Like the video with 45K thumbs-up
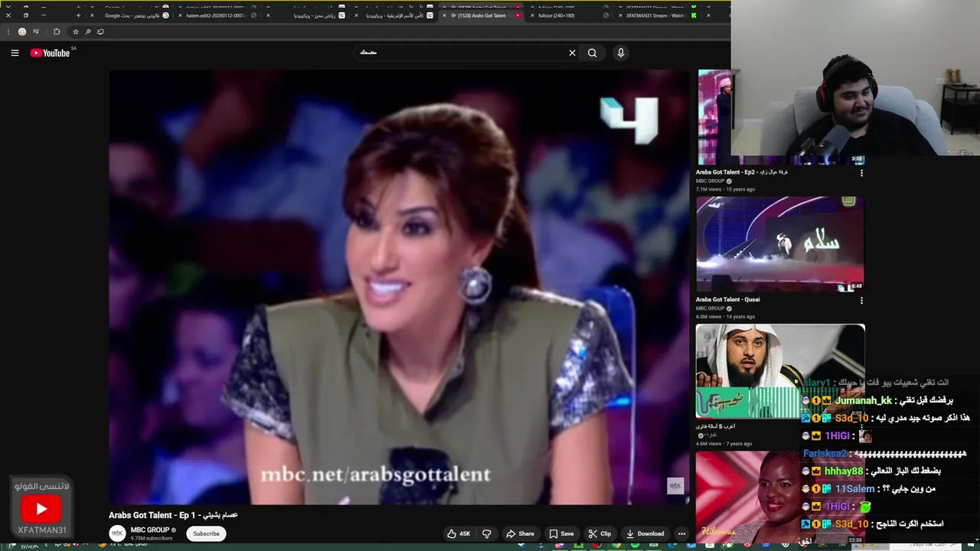Screen dimensions: 980x551 pyautogui.click(x=458, y=533)
